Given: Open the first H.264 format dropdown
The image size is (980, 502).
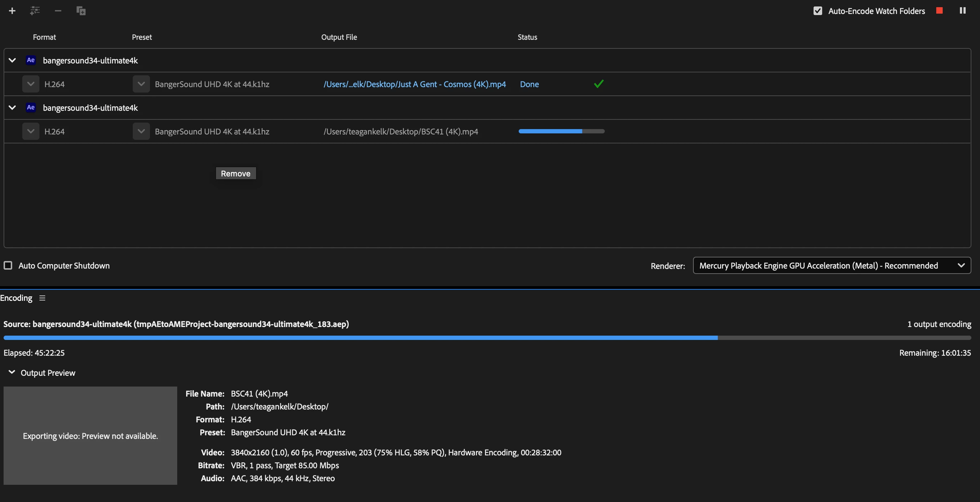Looking at the screenshot, I should 31,84.
